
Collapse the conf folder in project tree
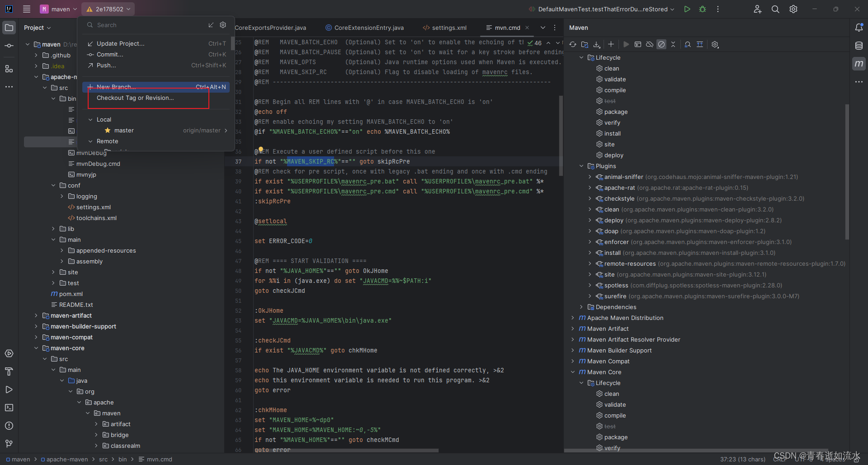53,185
